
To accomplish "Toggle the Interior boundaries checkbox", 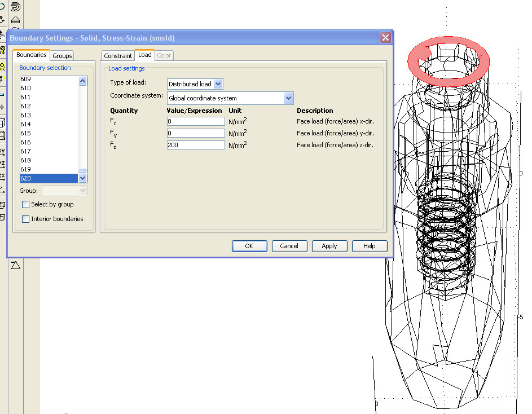I will [x=26, y=219].
